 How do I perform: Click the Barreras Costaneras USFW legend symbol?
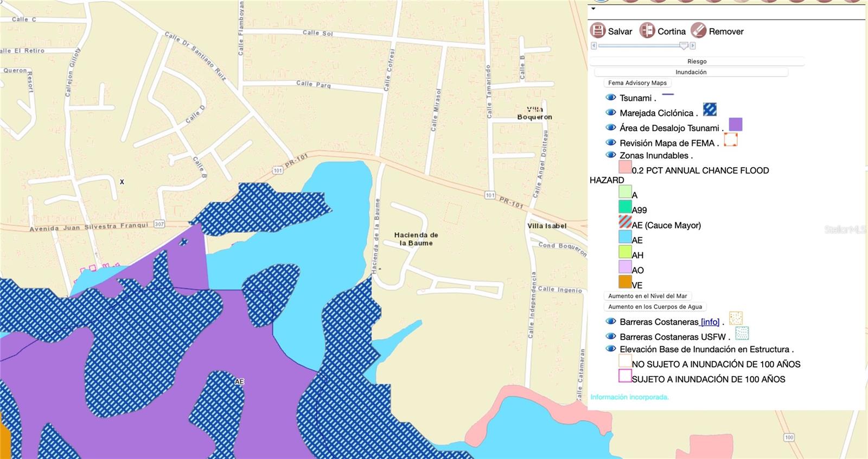[742, 333]
